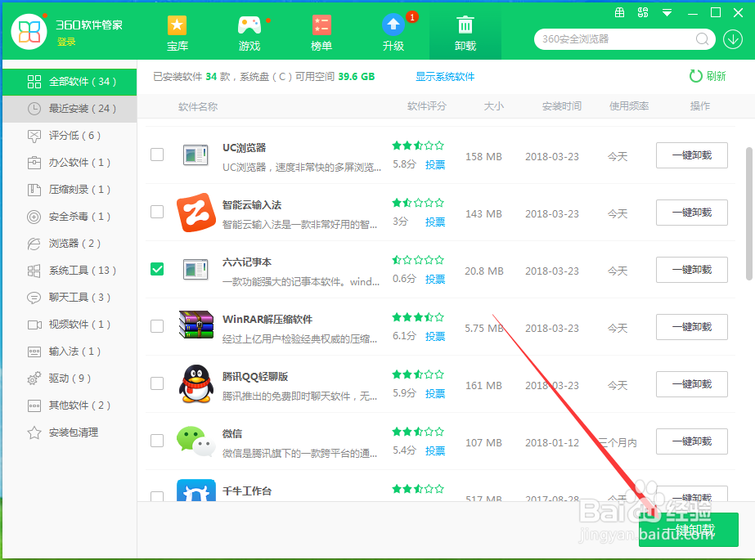Select 全部软件 (34) category
Viewport: 755px width, 560px height.
coord(70,82)
